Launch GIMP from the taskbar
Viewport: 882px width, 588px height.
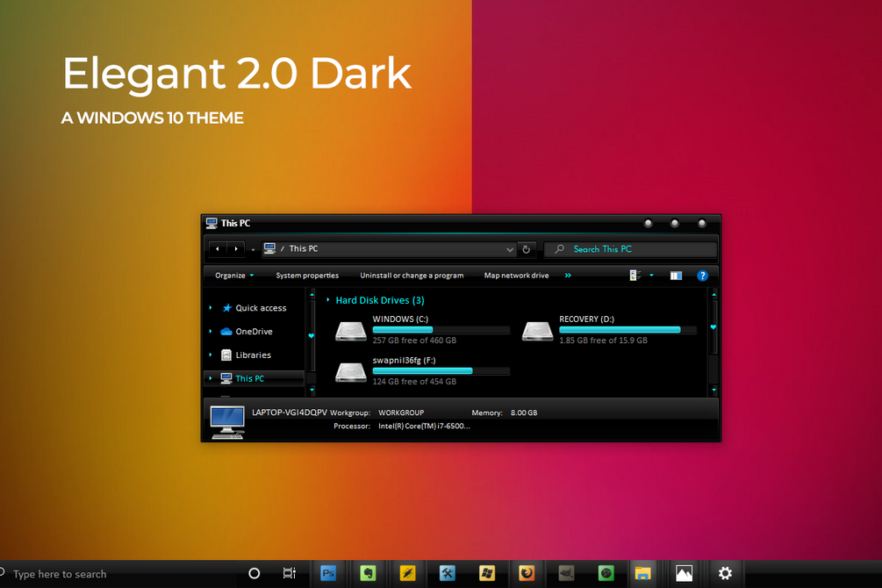tap(566, 573)
